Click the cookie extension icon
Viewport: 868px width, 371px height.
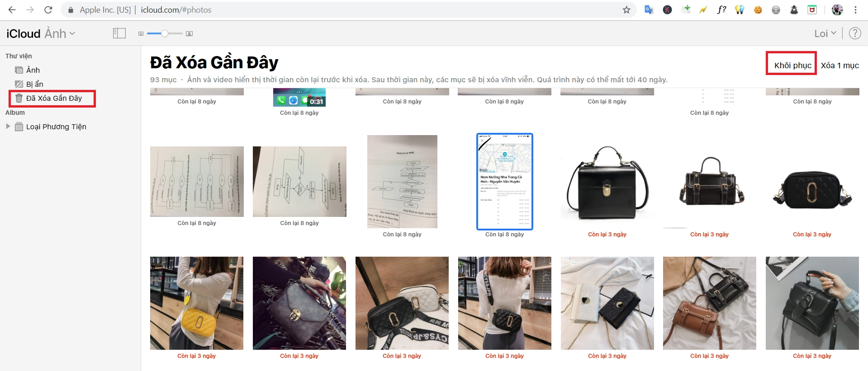click(758, 10)
